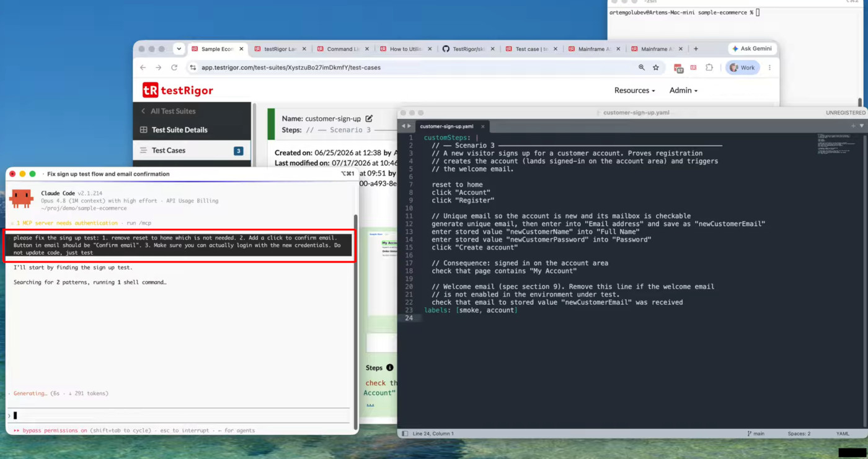Close the customer-sign-up.yaml tab in Sublime

click(x=483, y=126)
